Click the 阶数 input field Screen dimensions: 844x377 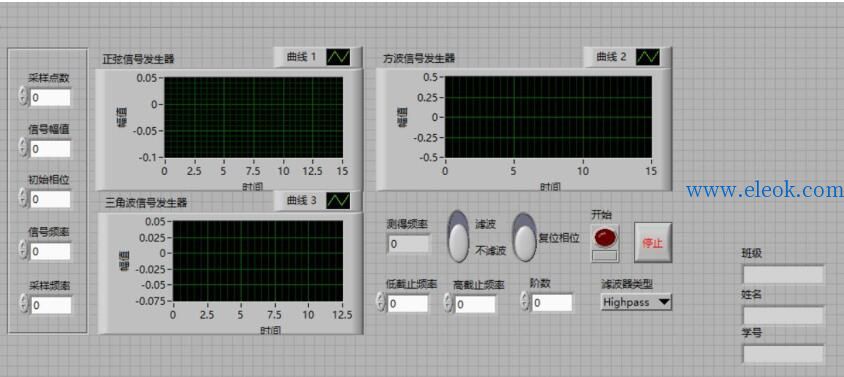tap(552, 302)
